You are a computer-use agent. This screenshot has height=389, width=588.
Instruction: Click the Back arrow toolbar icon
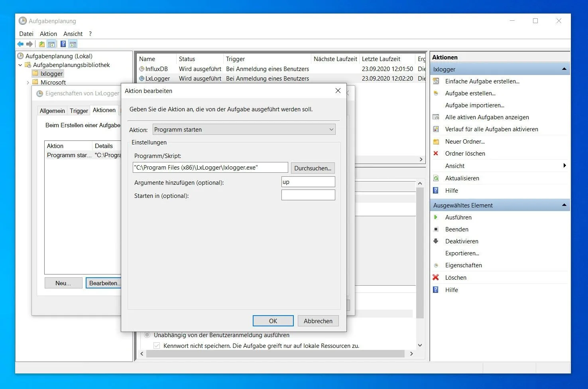tap(20, 44)
